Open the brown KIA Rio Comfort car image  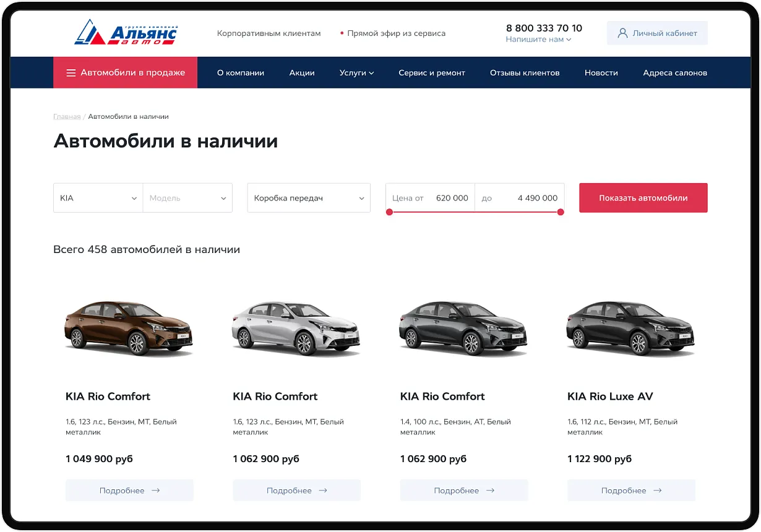(129, 328)
